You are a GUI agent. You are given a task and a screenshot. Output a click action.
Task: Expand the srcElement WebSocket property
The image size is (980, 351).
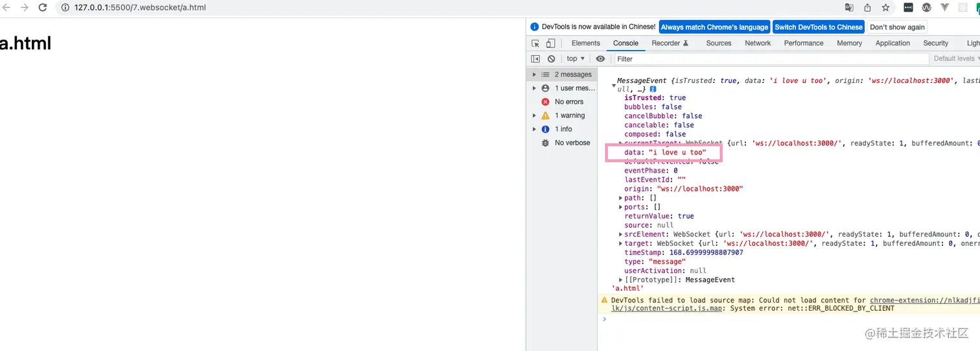(621, 234)
